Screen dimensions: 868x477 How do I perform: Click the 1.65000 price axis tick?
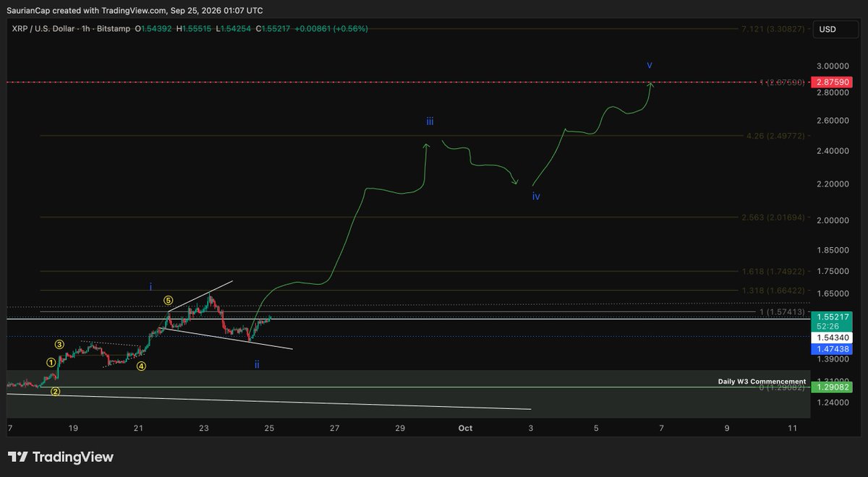pyautogui.click(x=833, y=293)
